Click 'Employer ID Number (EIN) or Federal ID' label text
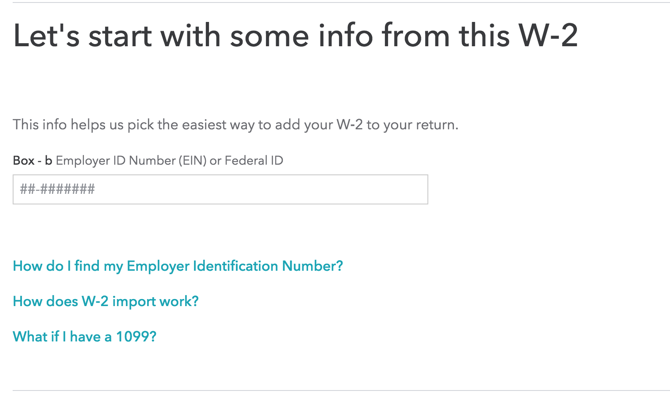This screenshot has height=393, width=670. pyautogui.click(x=169, y=161)
